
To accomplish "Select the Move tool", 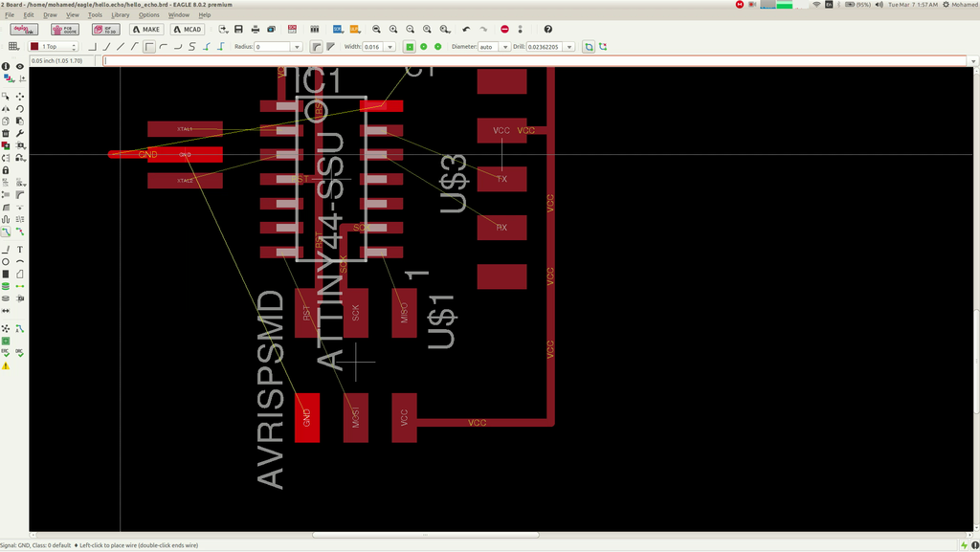I will pos(20,97).
